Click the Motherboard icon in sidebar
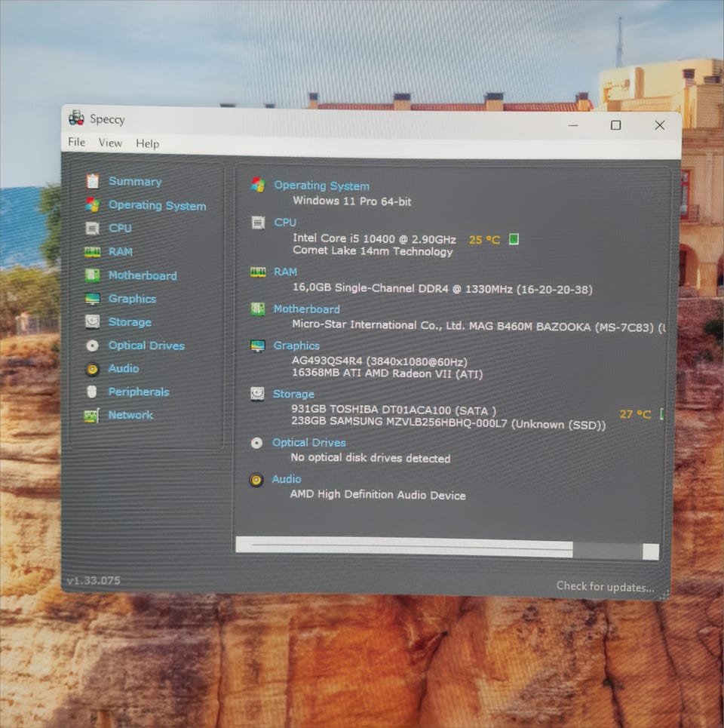Image resolution: width=724 pixels, height=728 pixels. 92,275
